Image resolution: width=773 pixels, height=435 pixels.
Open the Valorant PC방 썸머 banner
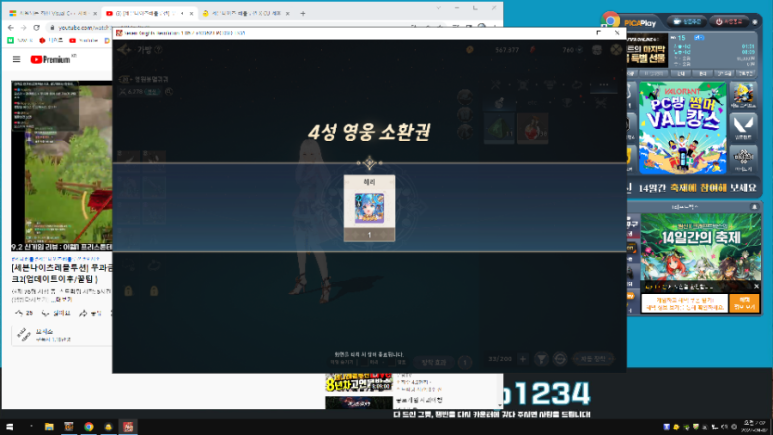point(682,128)
